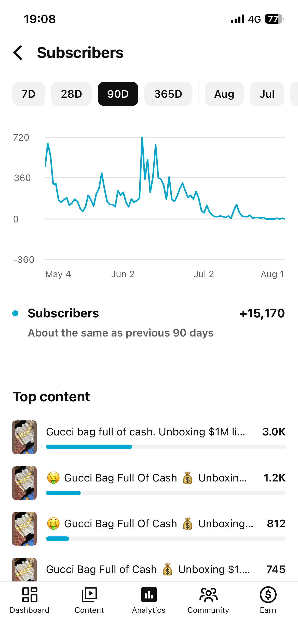Image resolution: width=298 pixels, height=644 pixels.
Task: Select the 28D time range
Action: [71, 94]
